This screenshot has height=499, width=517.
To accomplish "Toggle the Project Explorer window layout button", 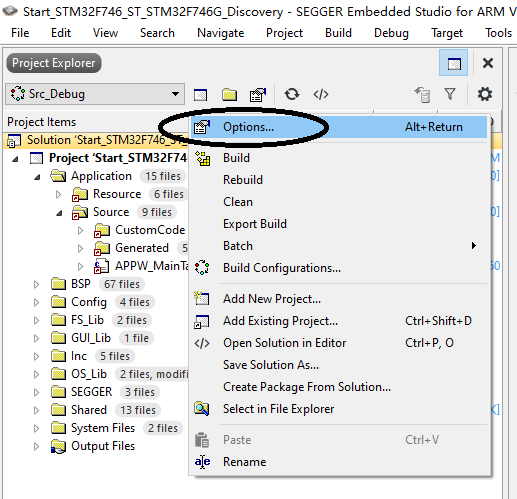I will (454, 63).
